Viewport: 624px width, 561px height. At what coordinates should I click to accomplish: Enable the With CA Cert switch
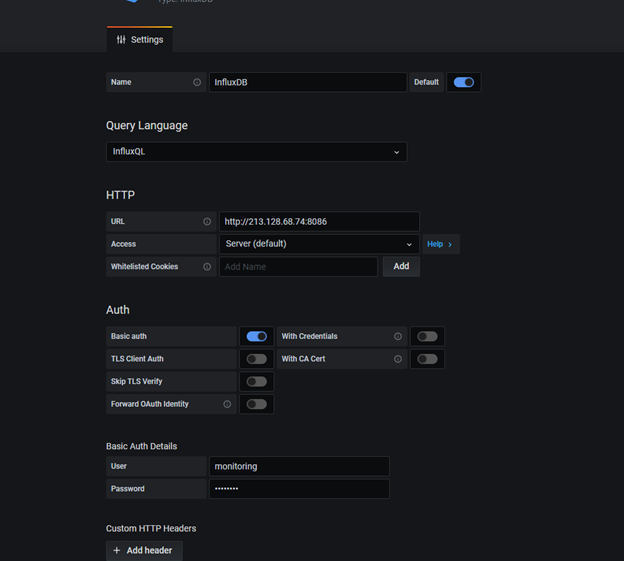click(427, 359)
